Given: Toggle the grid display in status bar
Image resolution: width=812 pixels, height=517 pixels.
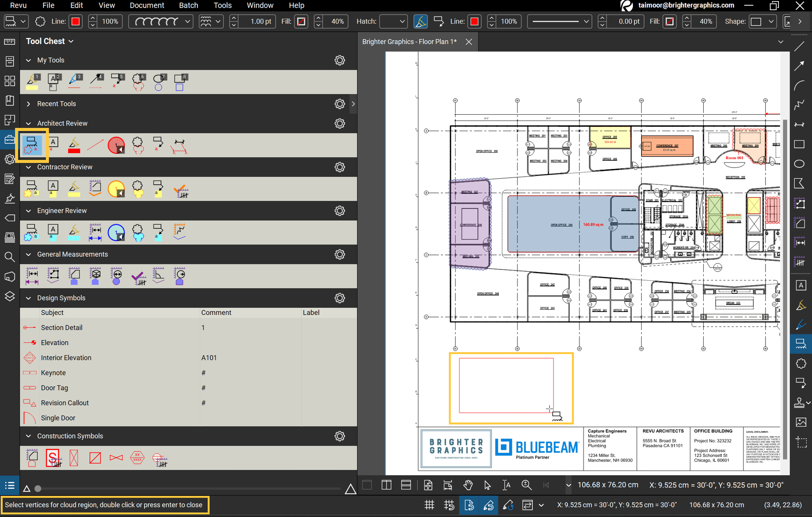Looking at the screenshot, I should click(x=429, y=505).
